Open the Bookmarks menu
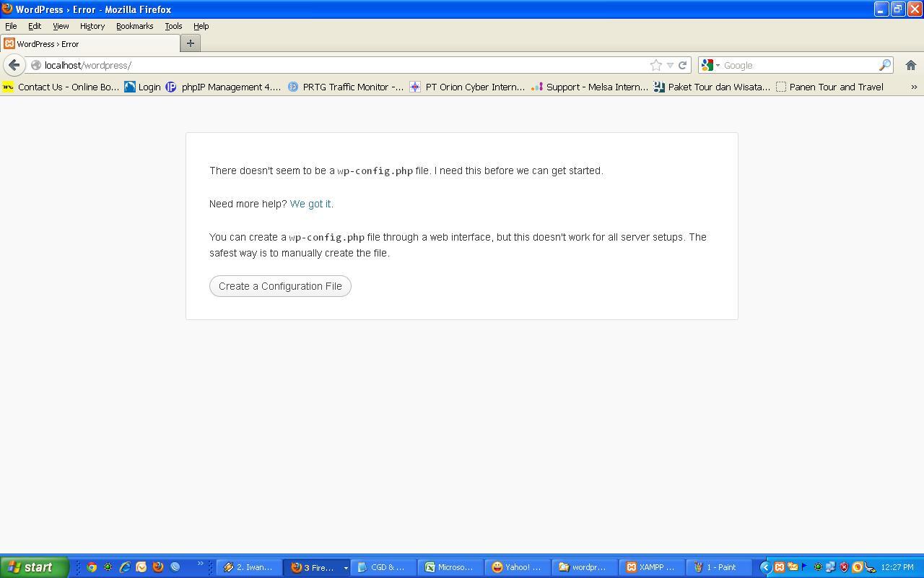Screen dimensions: 924x578 134,26
